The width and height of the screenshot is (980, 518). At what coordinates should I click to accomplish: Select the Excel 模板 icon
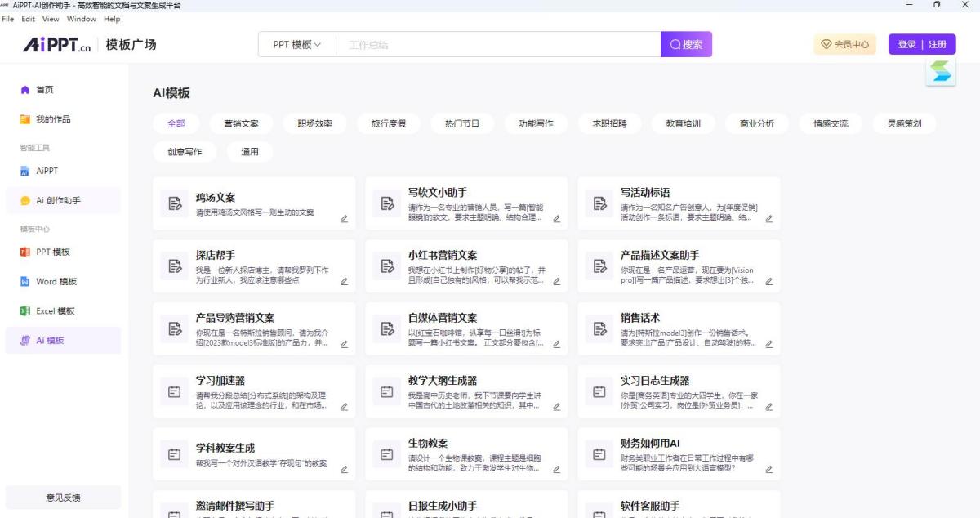tap(25, 311)
